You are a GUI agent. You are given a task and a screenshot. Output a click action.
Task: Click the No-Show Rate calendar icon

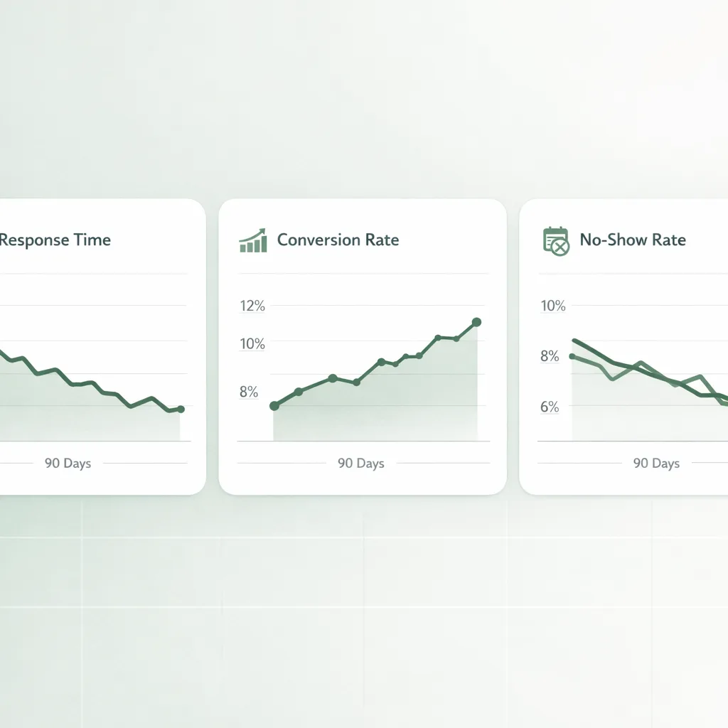[x=556, y=241]
